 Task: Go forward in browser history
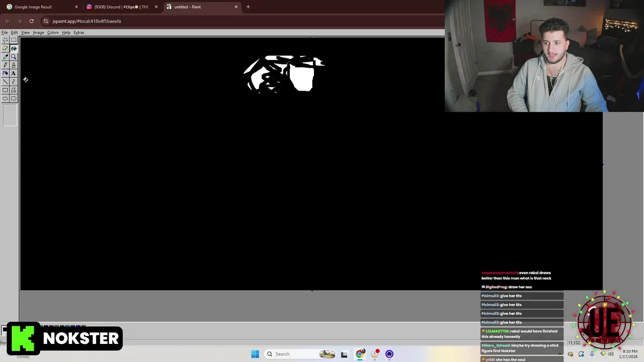coord(19,21)
